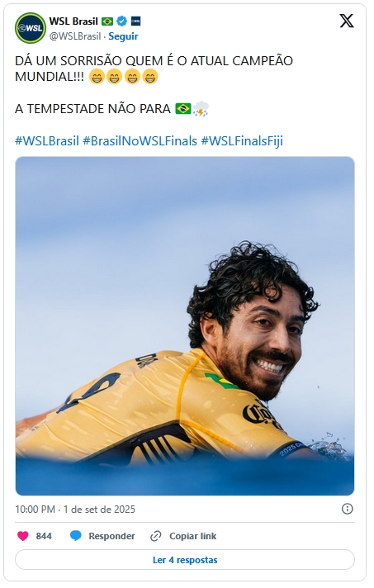Open the #BrasilNoWSLFinals hashtag

(x=140, y=141)
